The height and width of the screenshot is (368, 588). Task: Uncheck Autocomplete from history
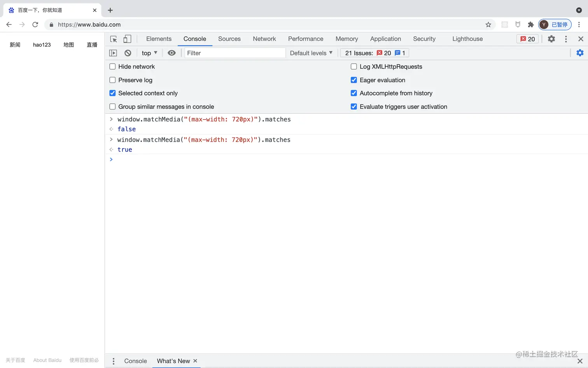click(x=354, y=93)
